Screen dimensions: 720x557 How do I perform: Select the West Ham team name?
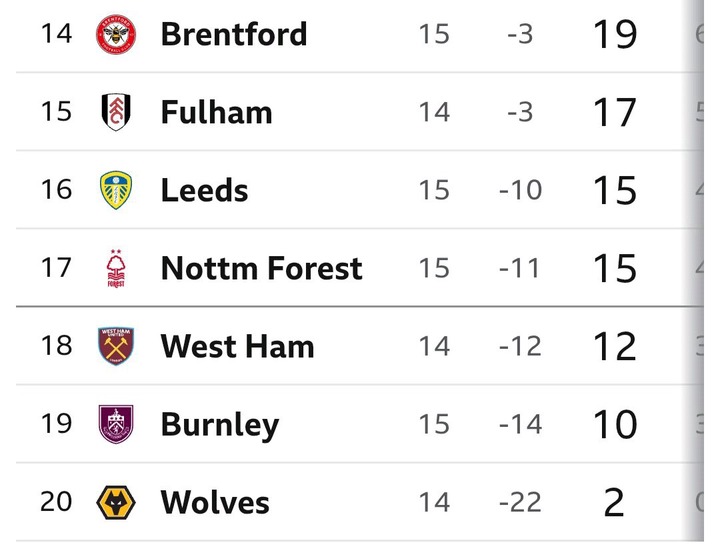tap(237, 346)
